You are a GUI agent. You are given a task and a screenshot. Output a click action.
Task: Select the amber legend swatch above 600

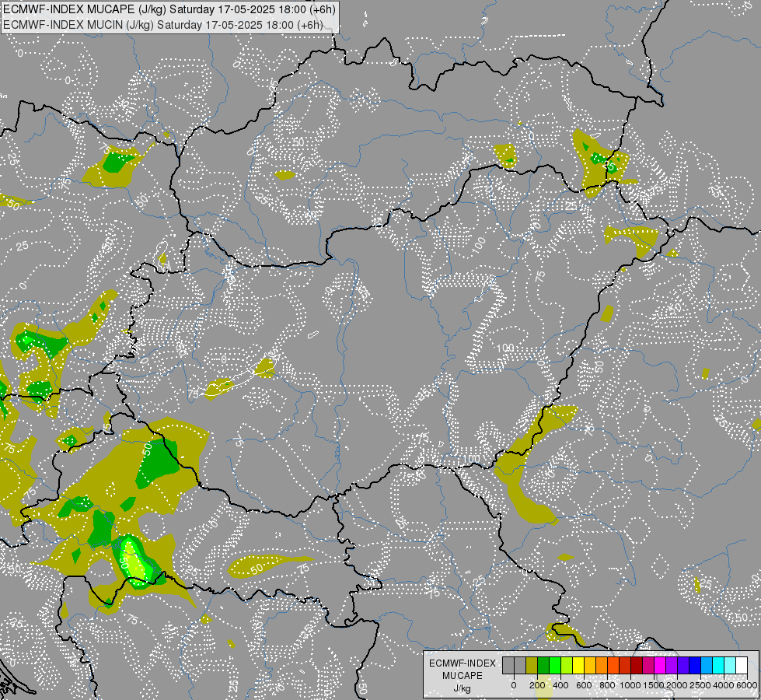[590, 665]
